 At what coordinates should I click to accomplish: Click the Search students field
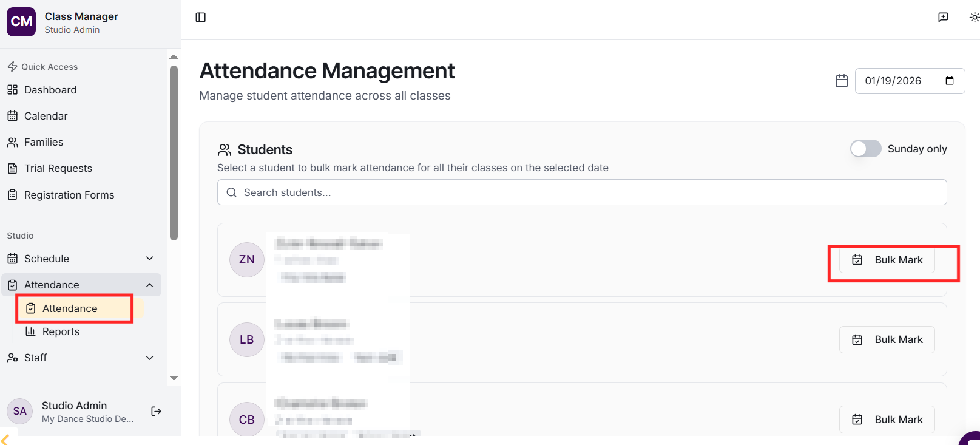point(582,192)
